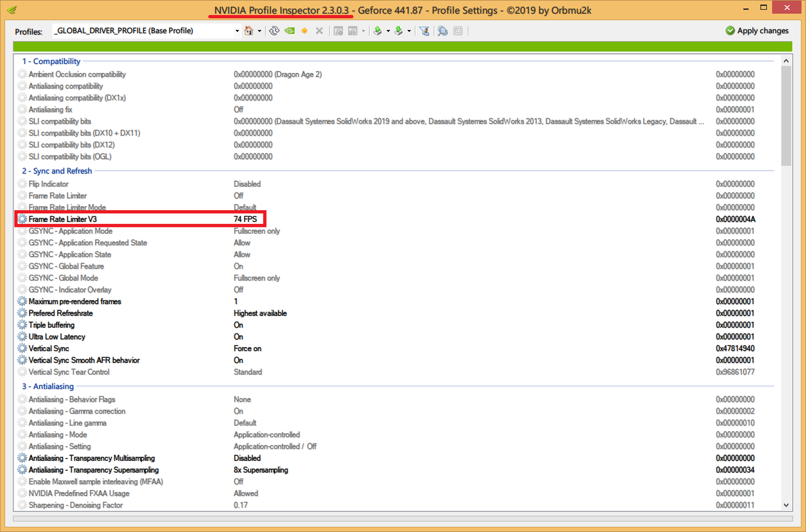Screen dimensions: 806x532
Task: Click the green check icon by Apply changes
Action: click(731, 31)
